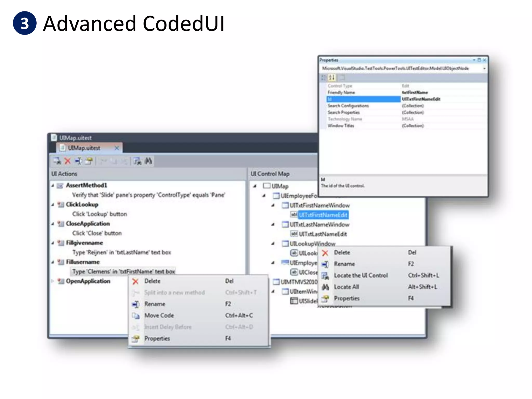Click the file icon on the UIMap.uitest tab
The image size is (532, 399).
(62, 148)
